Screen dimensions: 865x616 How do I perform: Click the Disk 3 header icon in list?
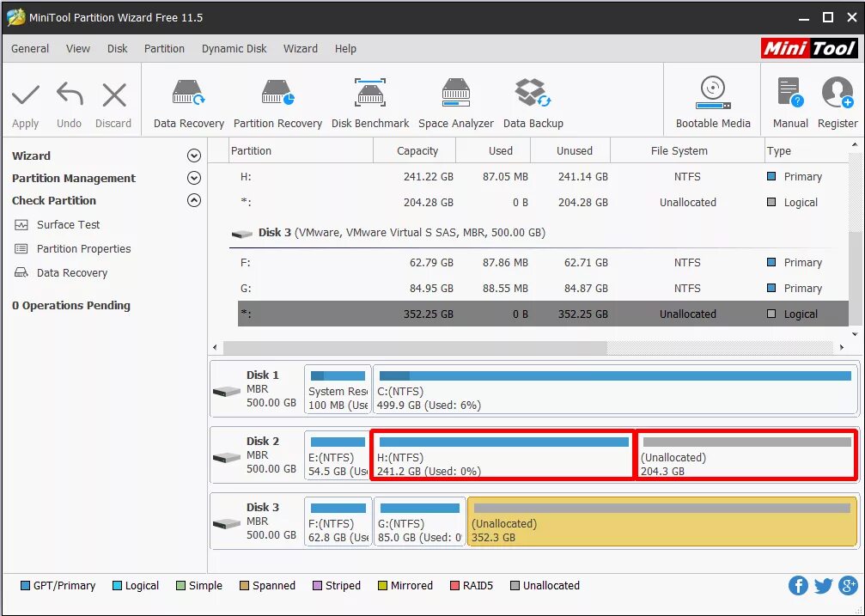pos(241,234)
